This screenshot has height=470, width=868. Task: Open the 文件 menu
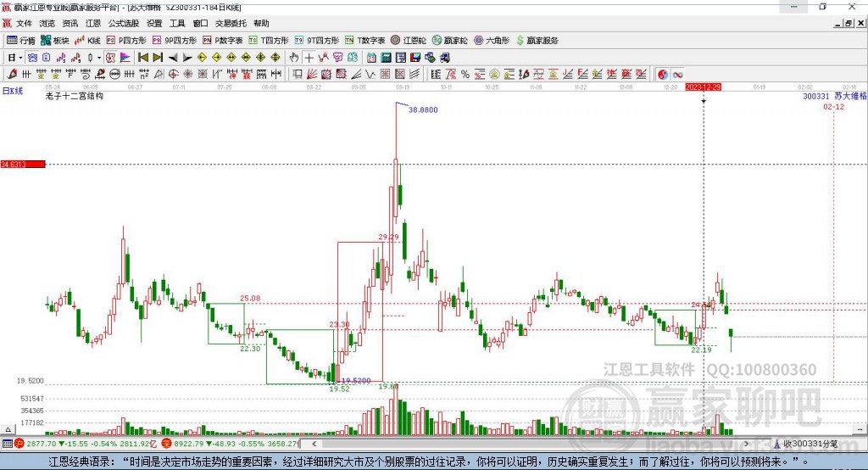tap(24, 23)
